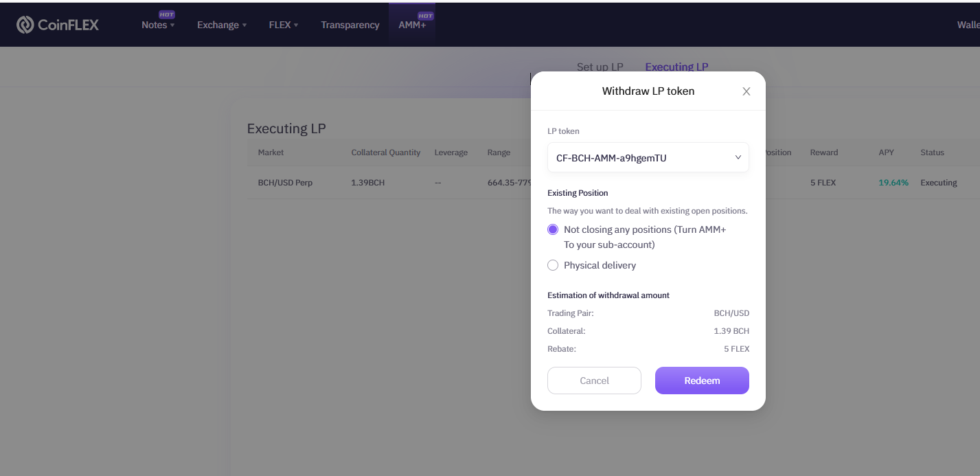This screenshot has height=476, width=980.
Task: Open the AMM+ section
Action: (x=413, y=25)
